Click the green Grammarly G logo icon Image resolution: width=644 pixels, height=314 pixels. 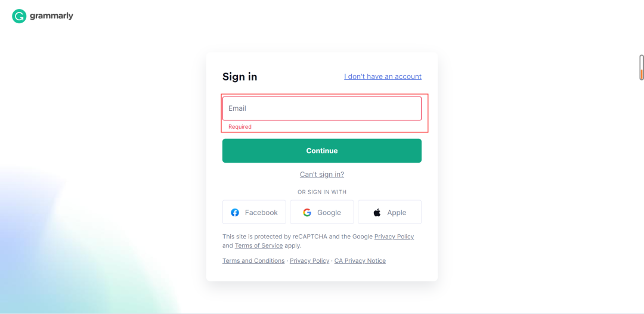(x=19, y=17)
